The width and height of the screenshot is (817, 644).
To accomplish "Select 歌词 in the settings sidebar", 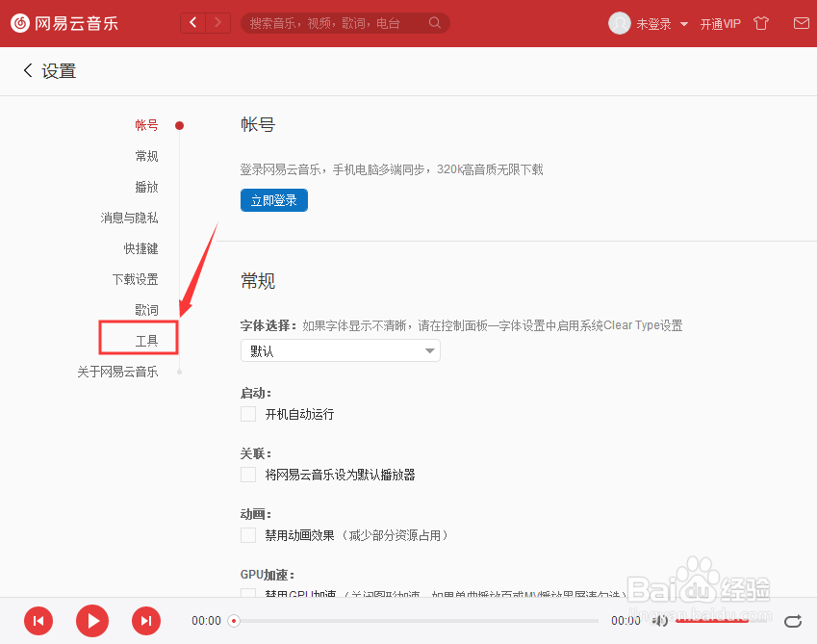I will pyautogui.click(x=146, y=310).
